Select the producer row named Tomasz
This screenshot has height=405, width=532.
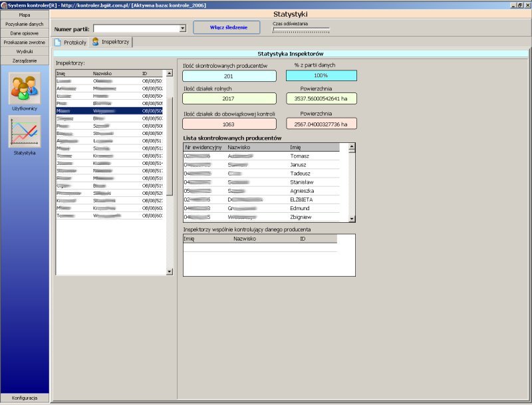(x=261, y=156)
